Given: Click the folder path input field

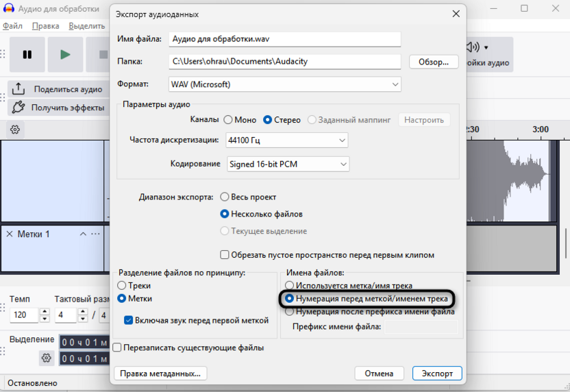Looking at the screenshot, I should (x=284, y=62).
